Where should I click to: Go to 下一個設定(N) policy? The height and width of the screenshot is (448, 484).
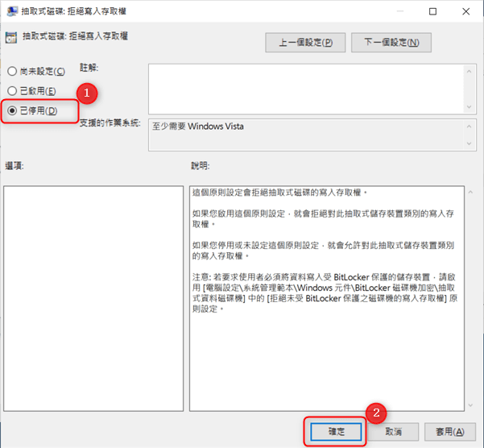point(391,42)
